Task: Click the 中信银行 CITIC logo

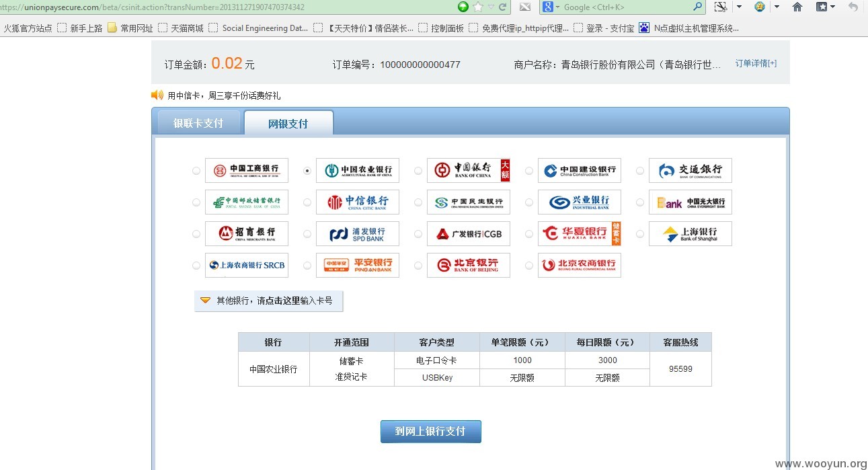Action: (x=358, y=202)
